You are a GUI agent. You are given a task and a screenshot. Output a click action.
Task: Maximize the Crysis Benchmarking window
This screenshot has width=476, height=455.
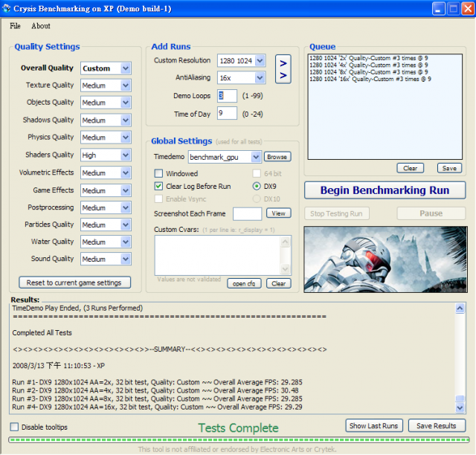[453, 8]
